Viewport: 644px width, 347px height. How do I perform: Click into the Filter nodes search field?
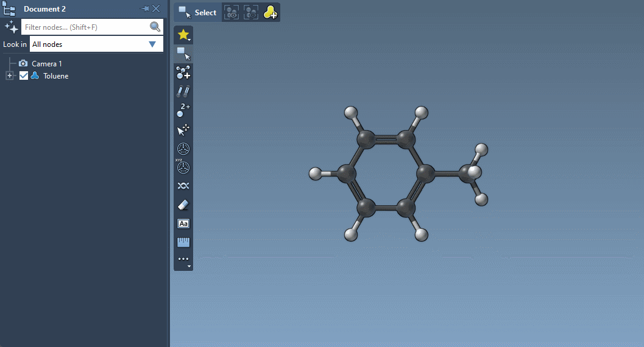(x=85, y=27)
